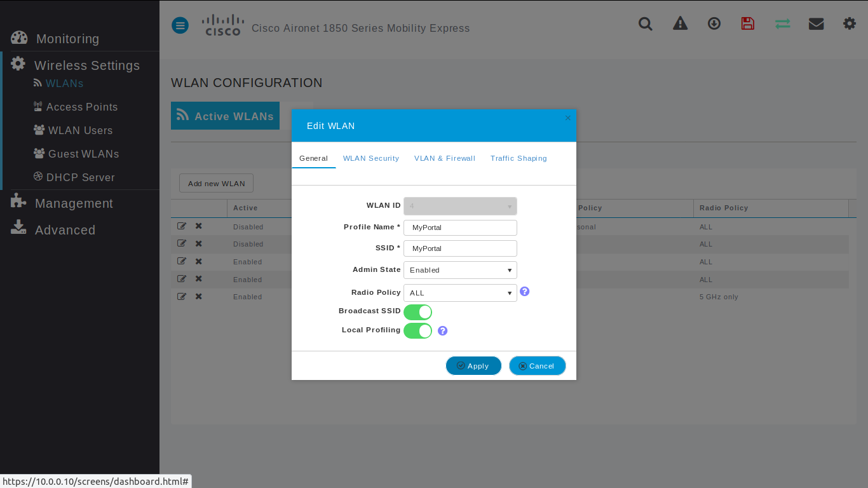Screen dimensions: 868x488
Task: Toggle the Broadcast SSID switch
Action: click(417, 312)
